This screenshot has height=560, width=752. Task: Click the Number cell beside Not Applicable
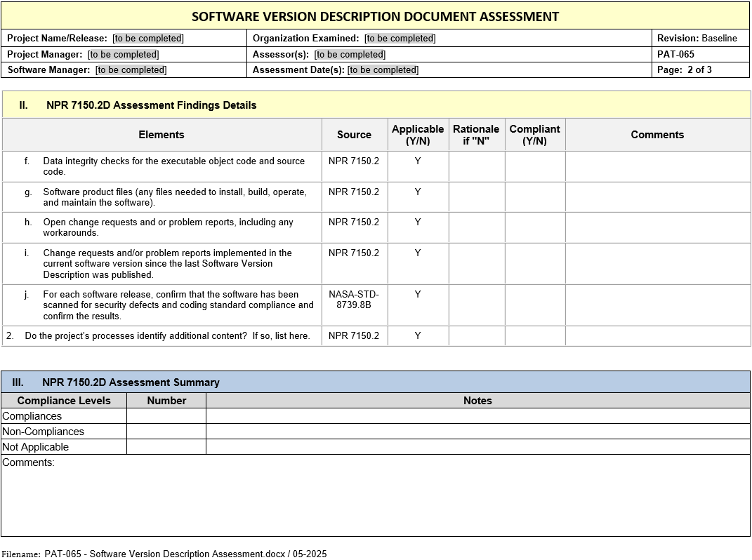(166, 447)
